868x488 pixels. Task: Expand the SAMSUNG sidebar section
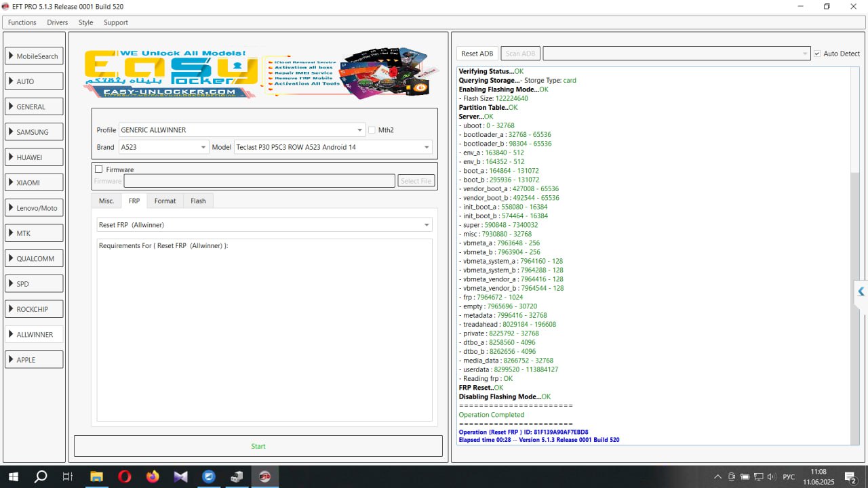(34, 132)
